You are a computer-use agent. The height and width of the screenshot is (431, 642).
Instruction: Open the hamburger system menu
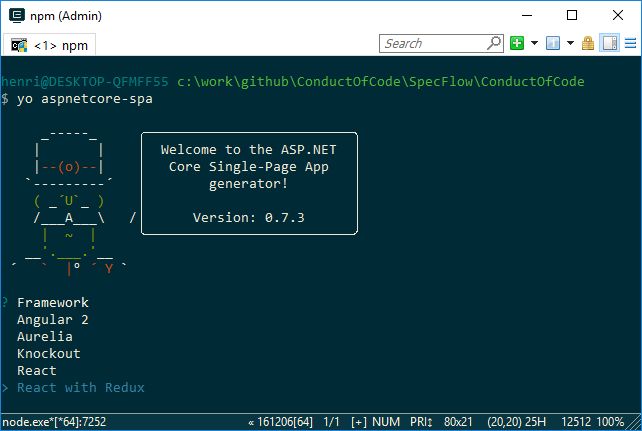(x=631, y=43)
